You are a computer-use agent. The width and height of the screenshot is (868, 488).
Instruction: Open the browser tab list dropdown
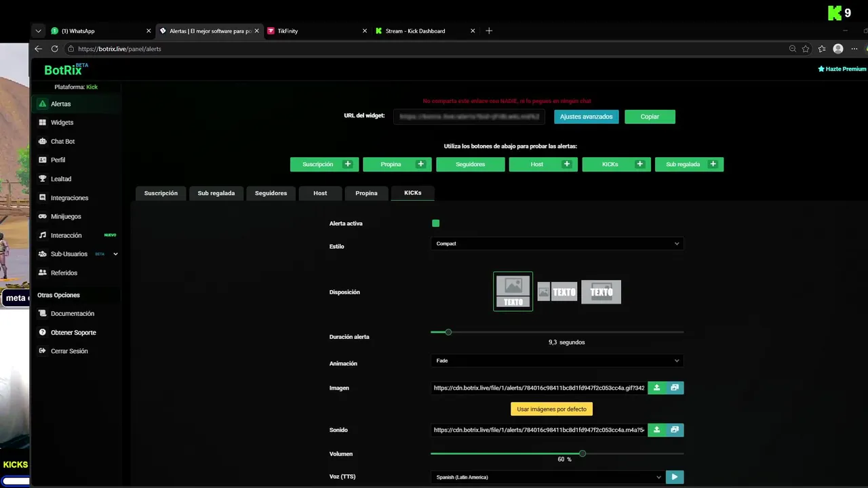(x=39, y=30)
